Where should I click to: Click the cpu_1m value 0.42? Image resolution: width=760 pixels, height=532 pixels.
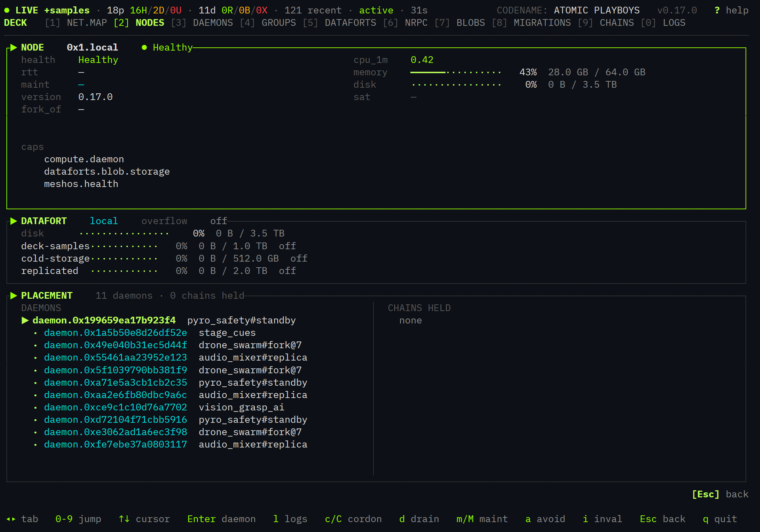(x=422, y=60)
